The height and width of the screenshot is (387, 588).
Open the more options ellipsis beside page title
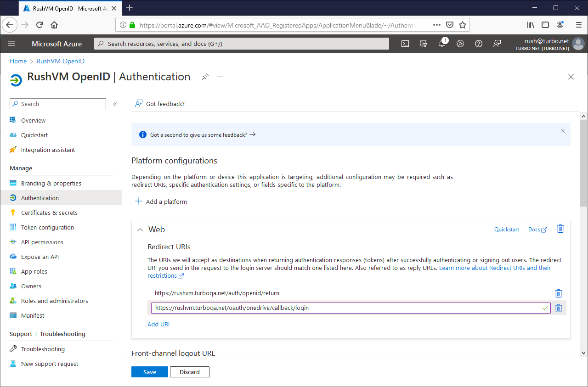point(220,77)
